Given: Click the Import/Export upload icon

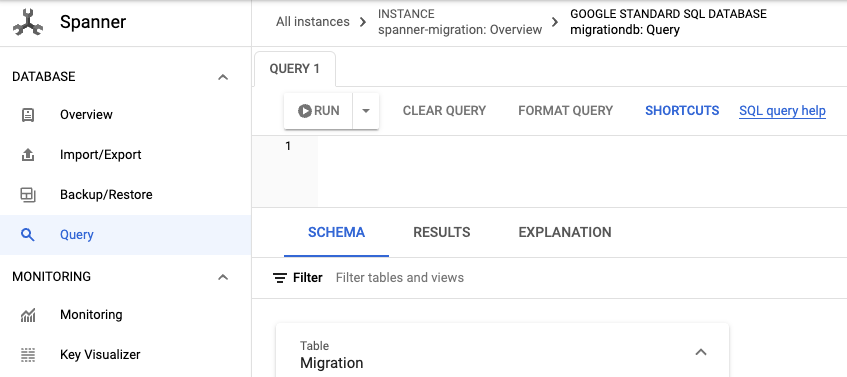Looking at the screenshot, I should (x=28, y=154).
